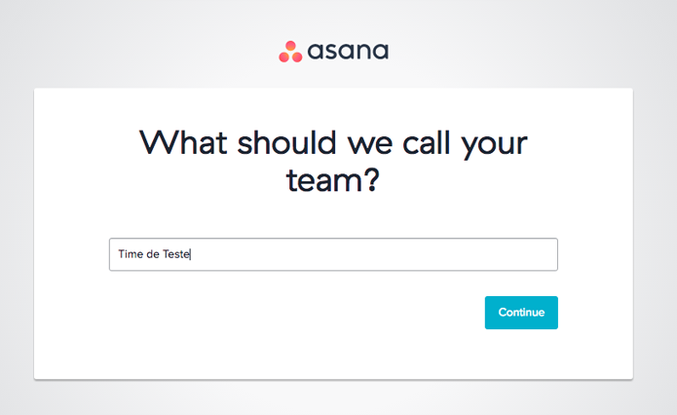The image size is (677, 415).
Task: Click the bottom-left dot of Asana logo
Action: tap(284, 56)
